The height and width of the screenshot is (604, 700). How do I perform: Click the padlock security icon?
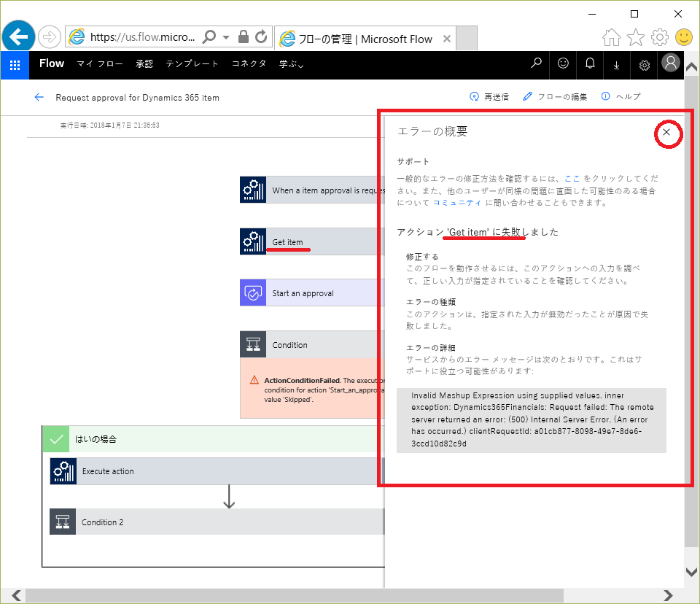pos(244,36)
